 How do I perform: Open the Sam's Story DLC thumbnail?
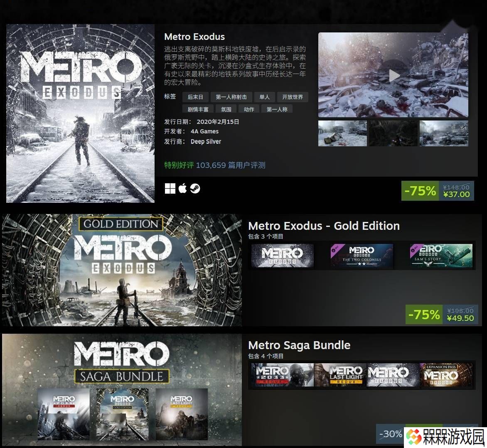click(441, 256)
